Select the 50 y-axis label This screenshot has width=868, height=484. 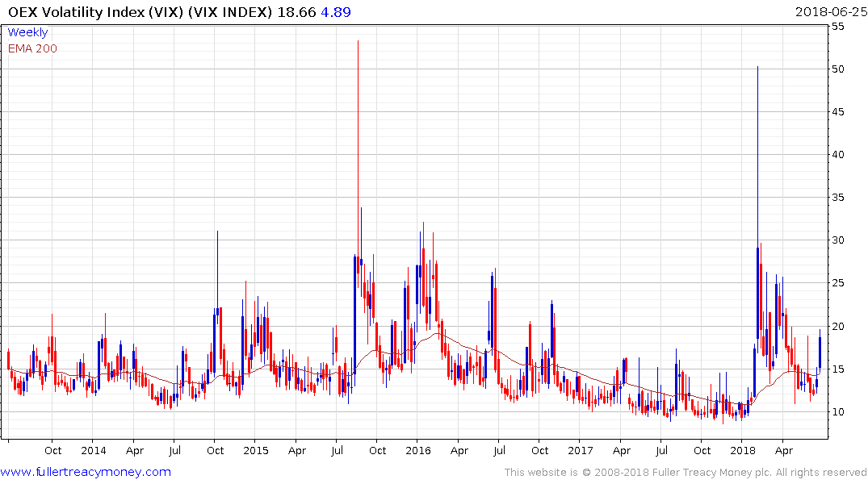(837, 69)
